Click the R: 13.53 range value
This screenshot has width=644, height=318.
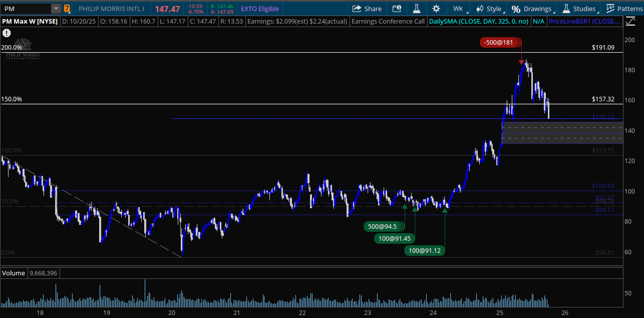click(231, 21)
